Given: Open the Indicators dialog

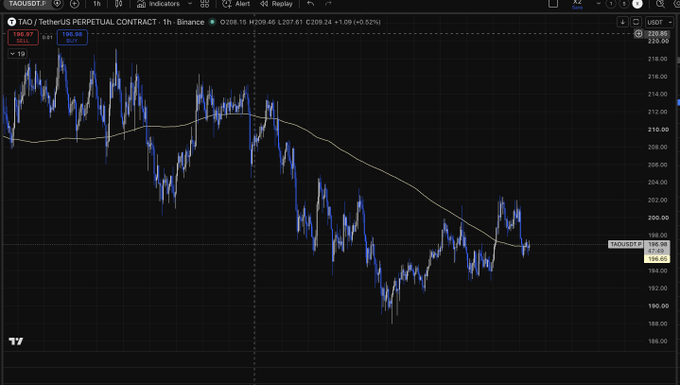Looking at the screenshot, I should tap(158, 4).
